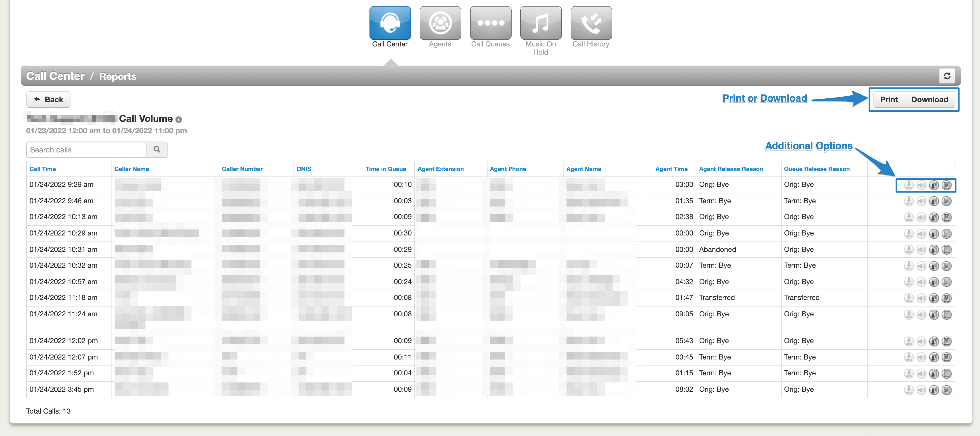Click the Call Volume info icon
Screen dimensions: 980x436
tap(179, 119)
